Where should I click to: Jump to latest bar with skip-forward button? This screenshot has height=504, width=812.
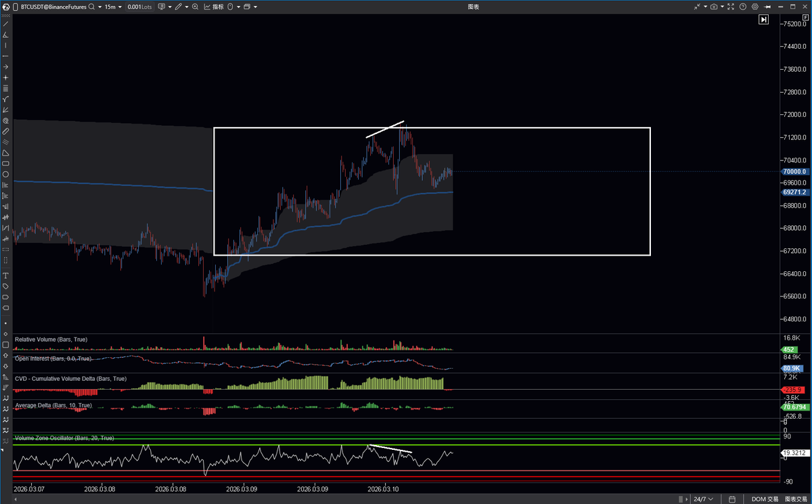click(x=763, y=20)
